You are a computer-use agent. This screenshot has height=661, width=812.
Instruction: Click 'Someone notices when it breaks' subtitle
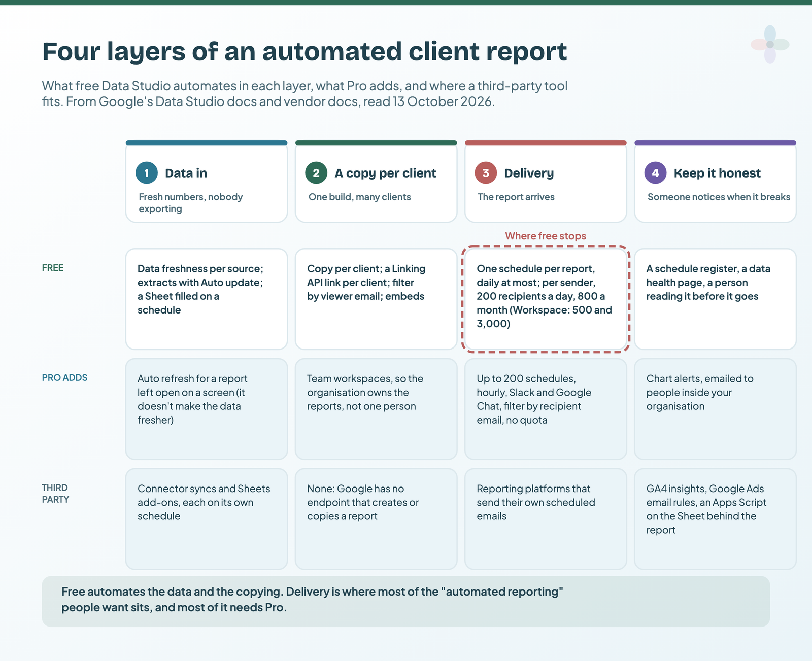[x=719, y=197]
